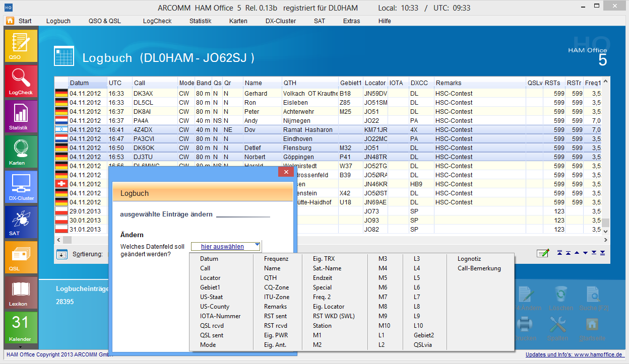Choose QSL rcvd from the field list

tap(212, 326)
